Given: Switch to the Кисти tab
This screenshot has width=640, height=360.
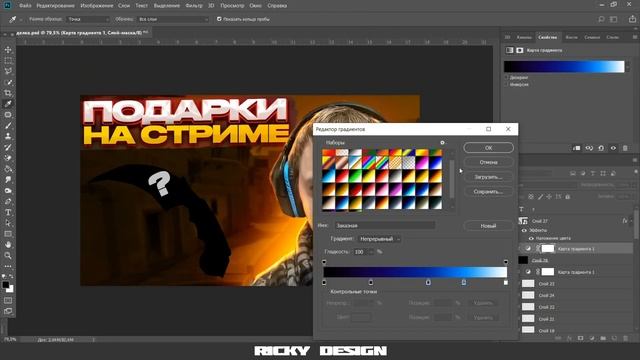Looking at the screenshot, I should [x=571, y=37].
